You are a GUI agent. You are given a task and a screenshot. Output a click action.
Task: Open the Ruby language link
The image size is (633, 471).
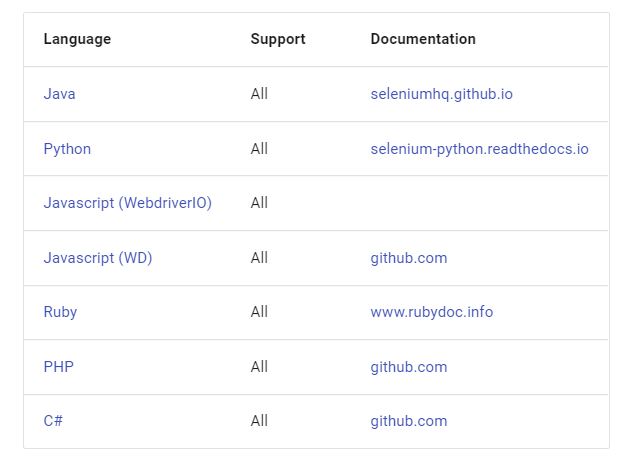(60, 312)
